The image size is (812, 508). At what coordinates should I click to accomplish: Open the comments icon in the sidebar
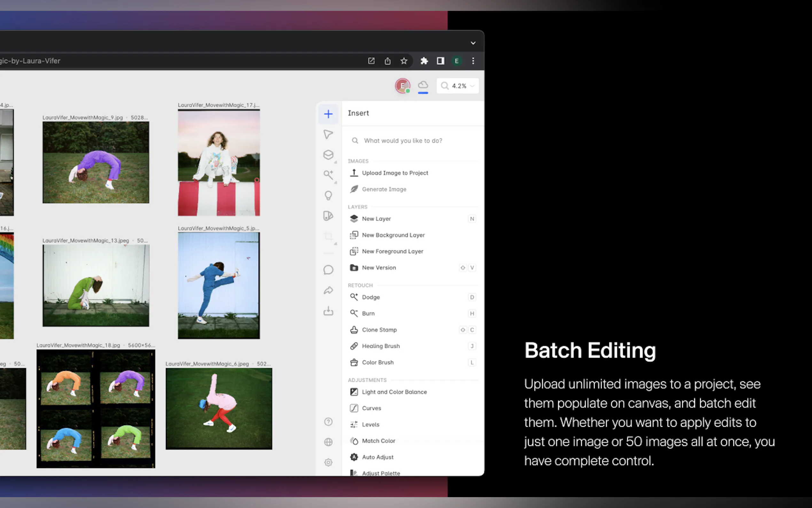point(328,270)
